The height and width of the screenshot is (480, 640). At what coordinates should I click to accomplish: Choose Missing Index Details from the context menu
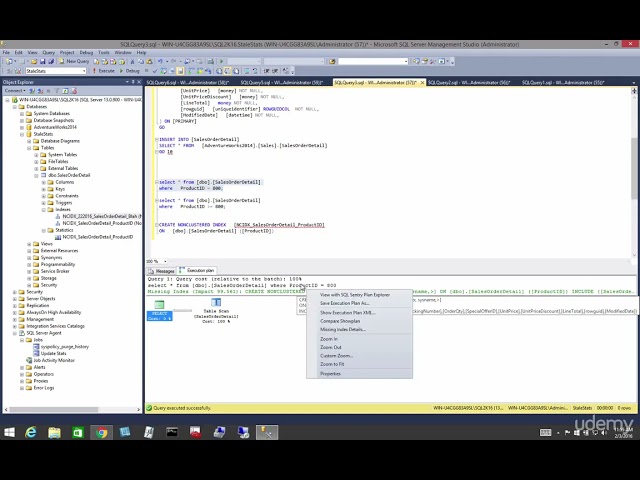coord(343,329)
